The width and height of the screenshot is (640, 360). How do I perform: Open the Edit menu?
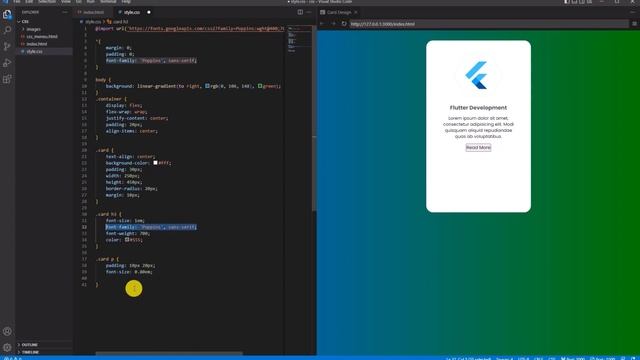click(x=29, y=2)
